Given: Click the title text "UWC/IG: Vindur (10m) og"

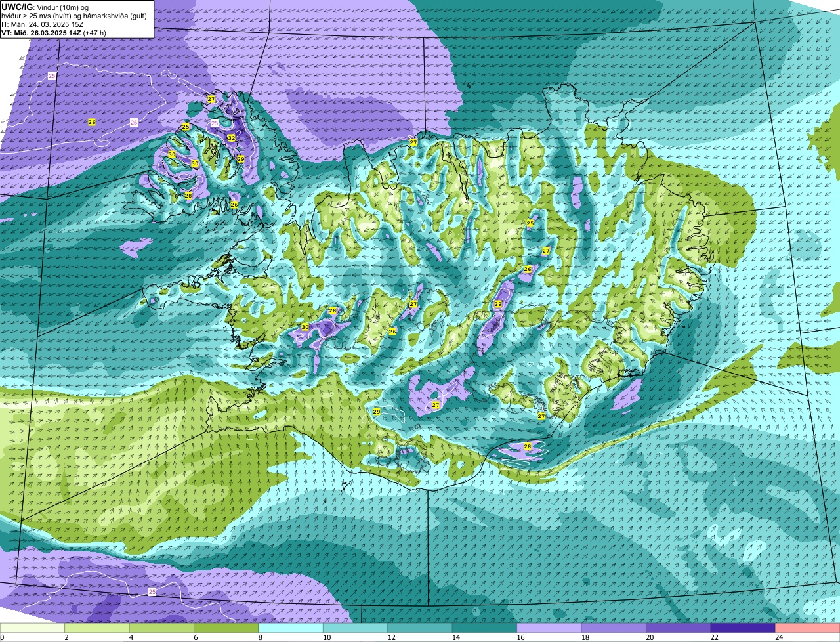Looking at the screenshot, I should tap(45, 7).
